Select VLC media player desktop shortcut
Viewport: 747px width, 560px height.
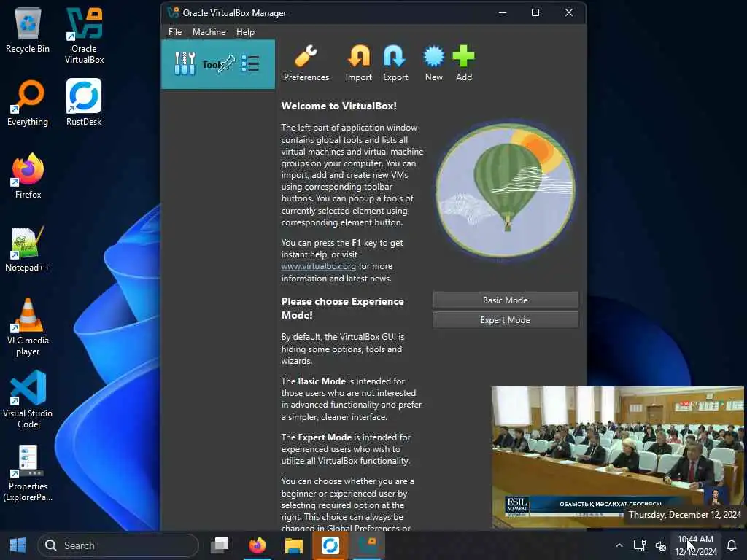[28, 327]
